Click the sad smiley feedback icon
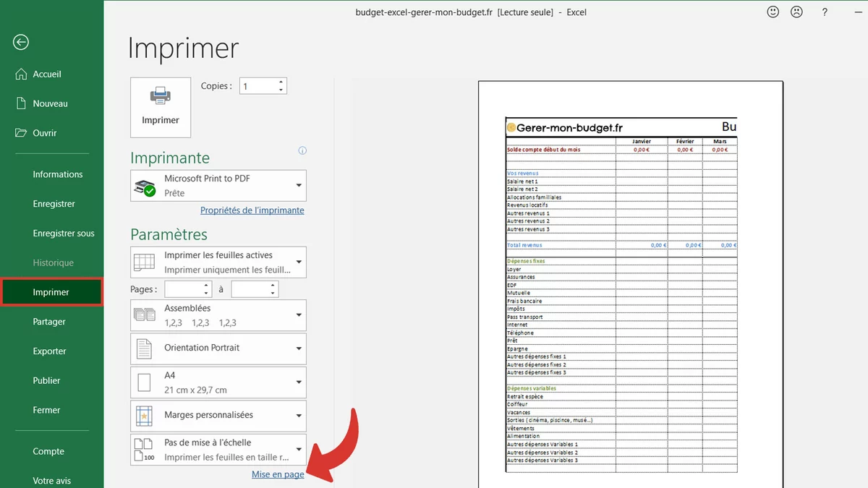 pos(796,12)
